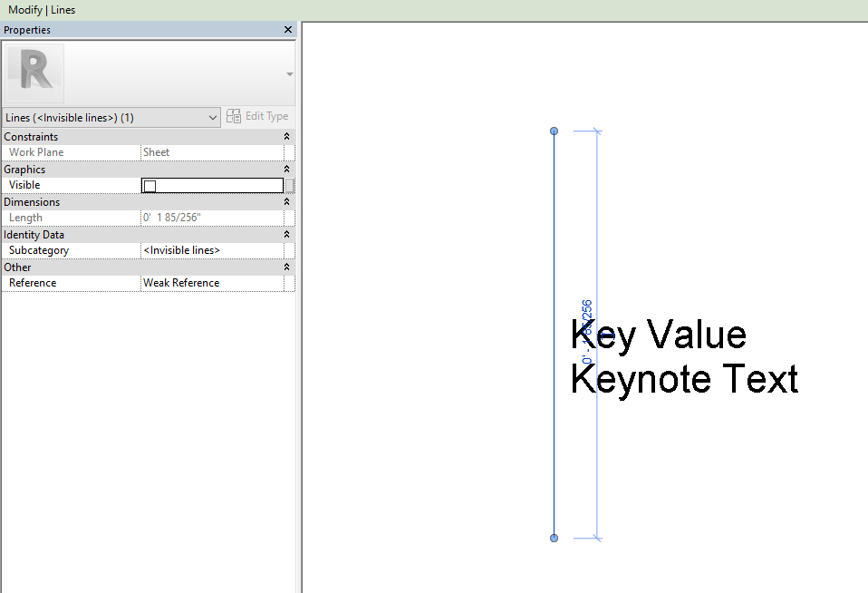868x593 pixels.
Task: Click the top endpoint grip of the line
Action: (x=555, y=131)
